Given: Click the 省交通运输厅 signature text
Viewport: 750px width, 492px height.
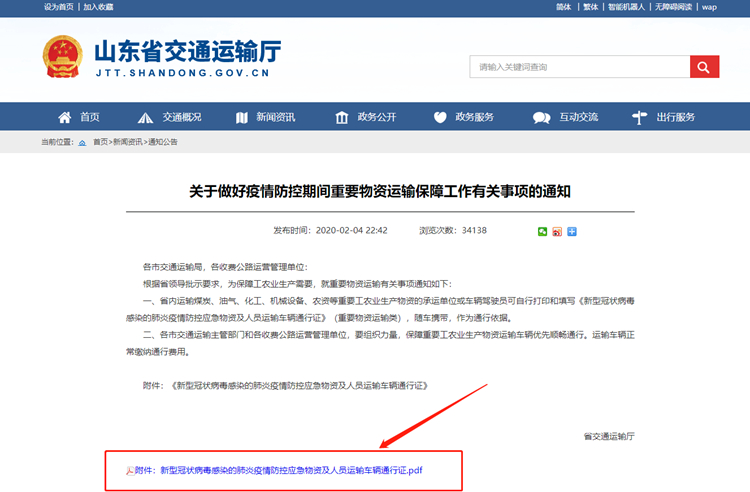Looking at the screenshot, I should pyautogui.click(x=609, y=436).
